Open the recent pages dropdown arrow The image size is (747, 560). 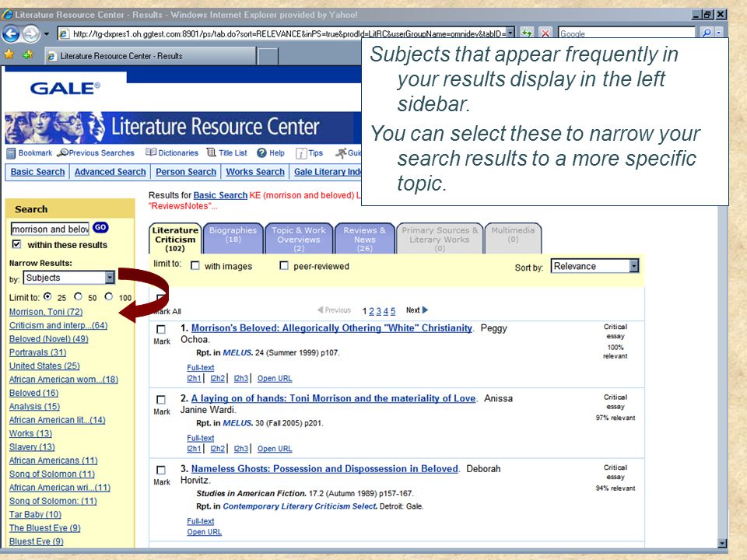pos(46,33)
